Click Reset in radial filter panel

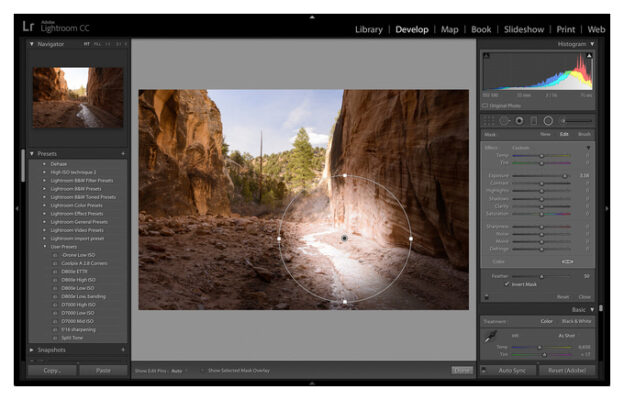[x=563, y=297]
